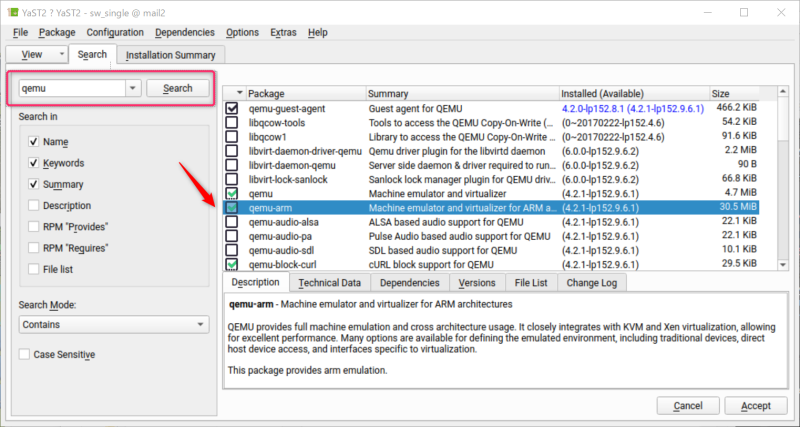Enable the Description search option
Screen dimensions: 800x427
click(x=34, y=206)
